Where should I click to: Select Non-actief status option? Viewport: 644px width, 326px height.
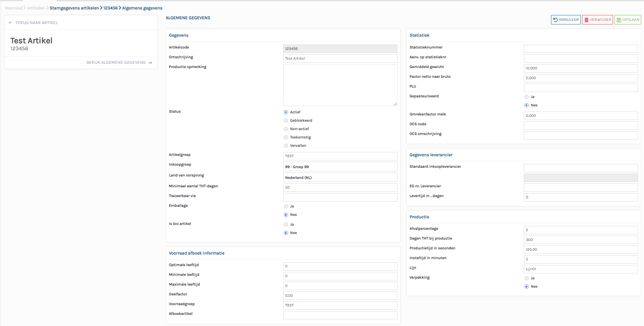(x=286, y=129)
